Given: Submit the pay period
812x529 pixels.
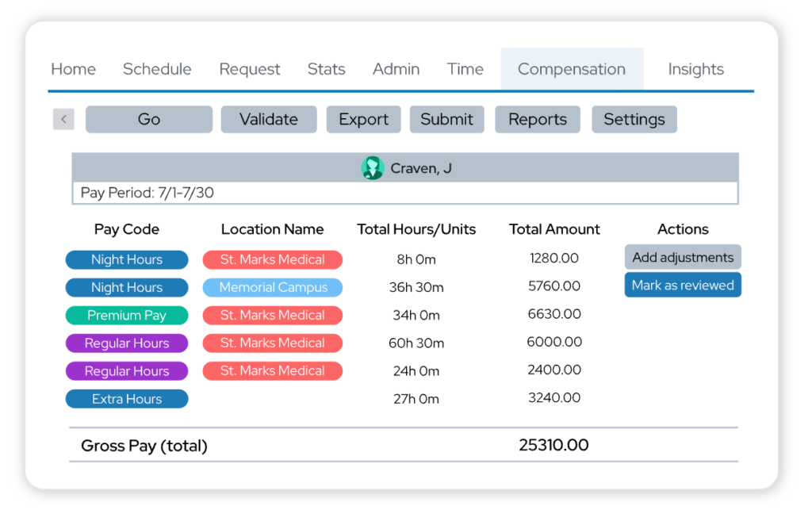Looking at the screenshot, I should 446,120.
